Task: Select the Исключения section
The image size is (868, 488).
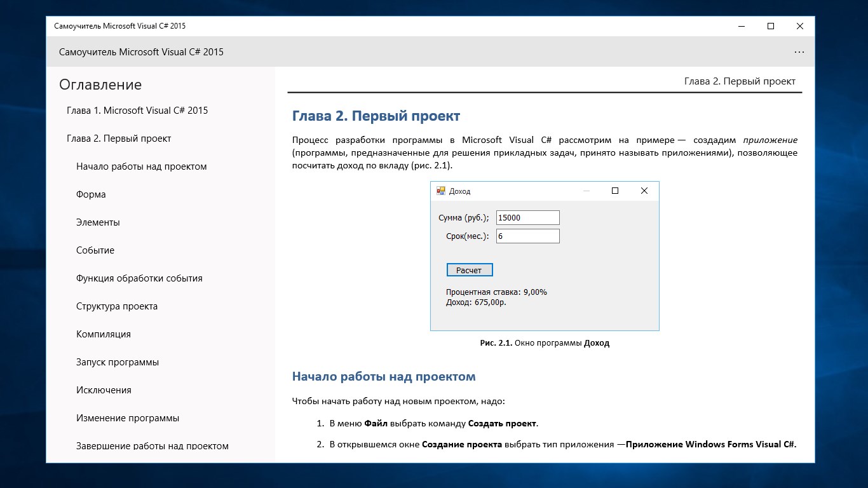Action: click(104, 390)
